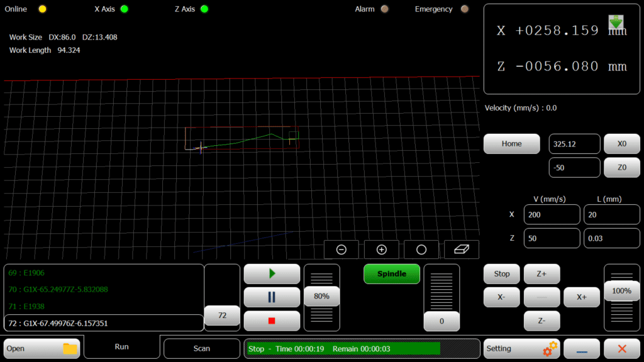The height and width of the screenshot is (362, 644).
Task: Edit X velocity field showing 200
Action: [x=552, y=215]
